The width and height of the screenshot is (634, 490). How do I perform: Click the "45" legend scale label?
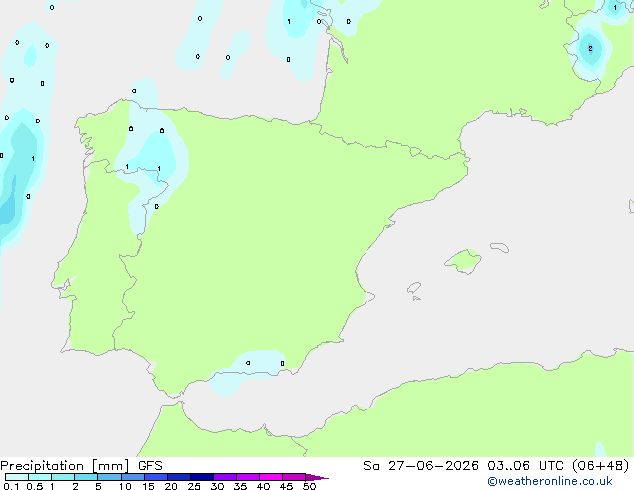(x=286, y=486)
